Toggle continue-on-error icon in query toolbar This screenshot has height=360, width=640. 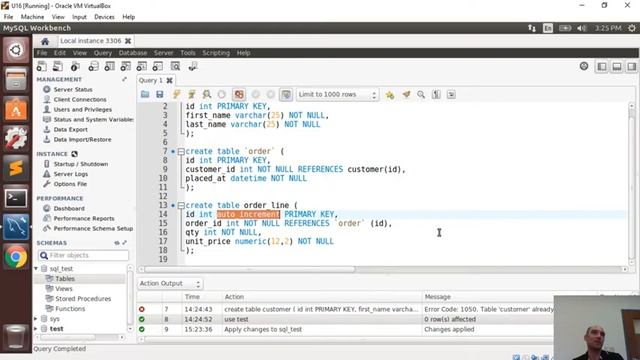coord(239,95)
